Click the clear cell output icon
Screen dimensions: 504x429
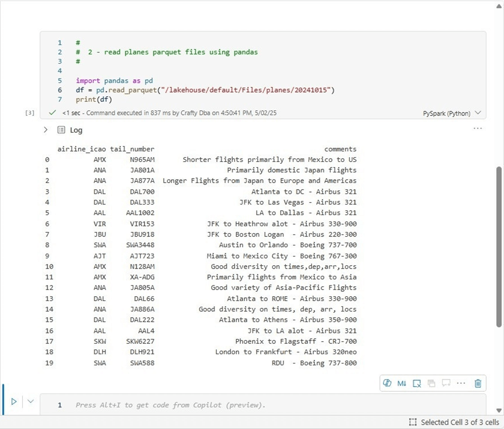click(417, 383)
